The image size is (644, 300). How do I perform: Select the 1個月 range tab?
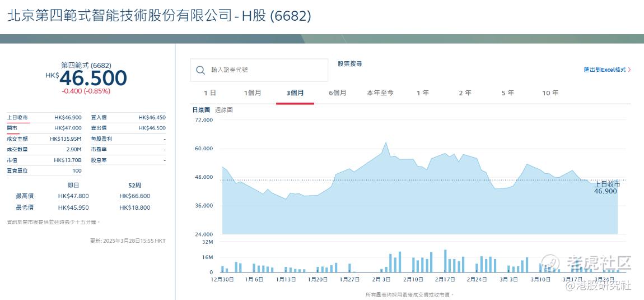click(x=253, y=93)
